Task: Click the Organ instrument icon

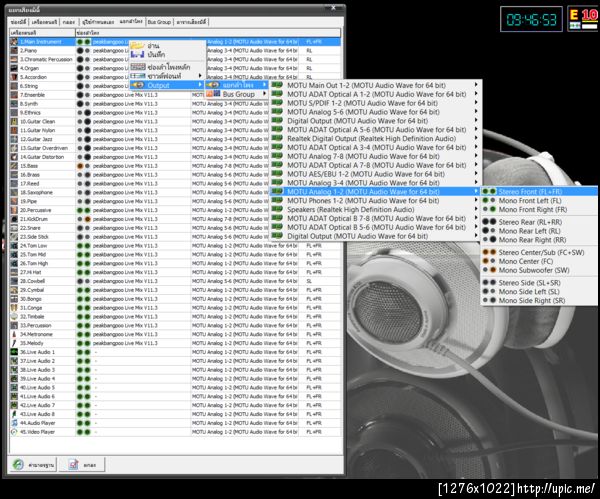Action: click(14, 68)
